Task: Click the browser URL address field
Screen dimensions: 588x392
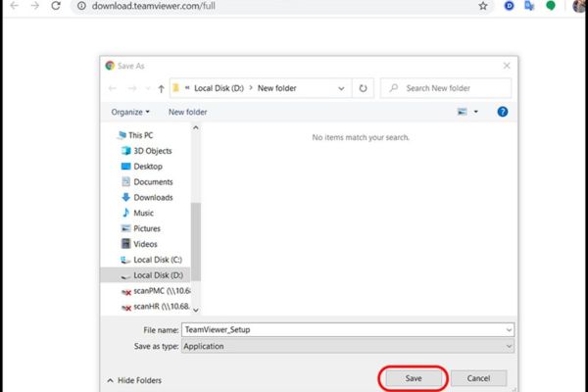Action: click(281, 6)
